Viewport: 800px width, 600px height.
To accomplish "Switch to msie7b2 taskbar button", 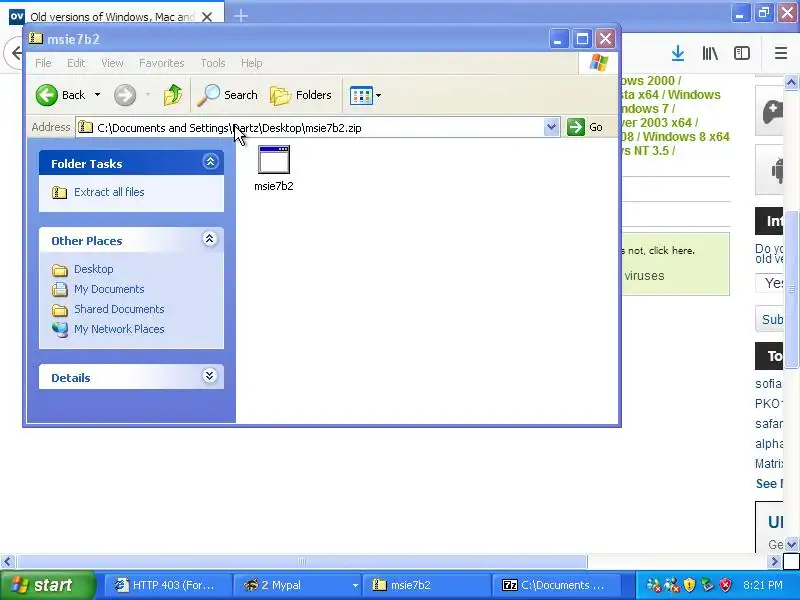I will 426,585.
